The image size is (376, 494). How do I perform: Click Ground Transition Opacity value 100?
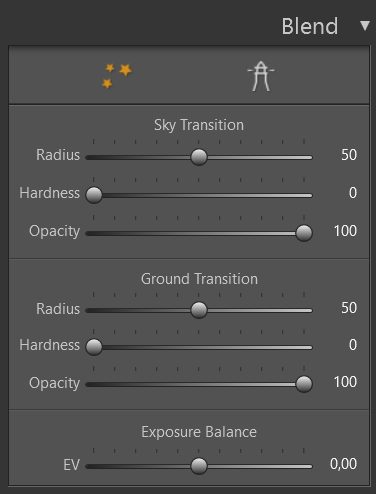(345, 382)
